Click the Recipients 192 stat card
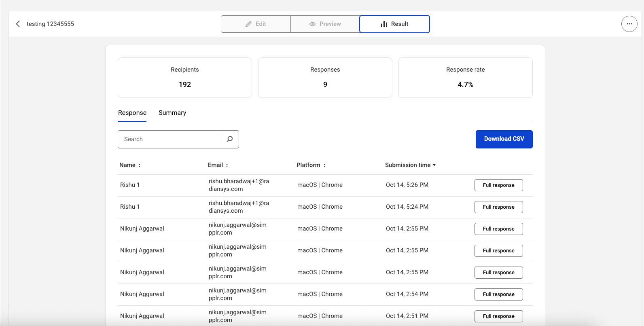 184,78
